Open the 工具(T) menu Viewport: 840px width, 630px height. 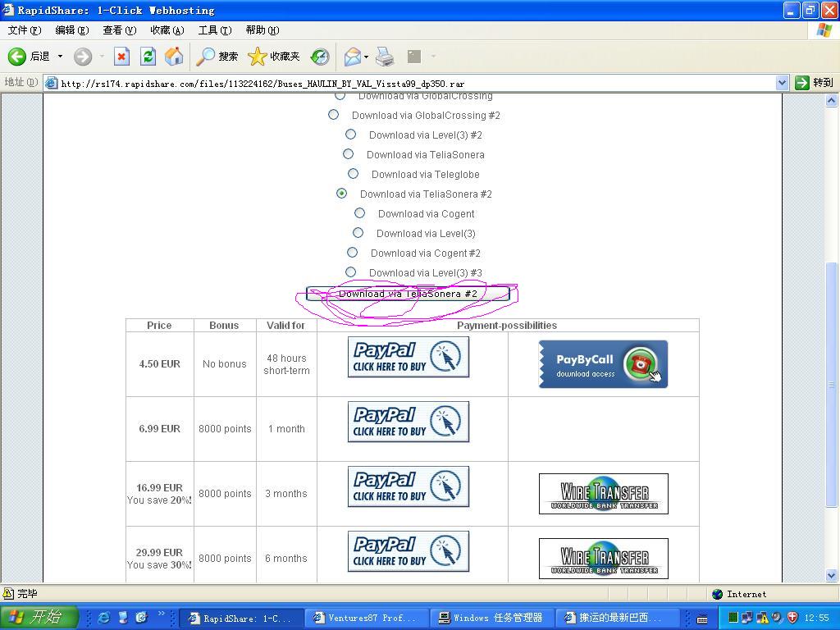pos(214,30)
